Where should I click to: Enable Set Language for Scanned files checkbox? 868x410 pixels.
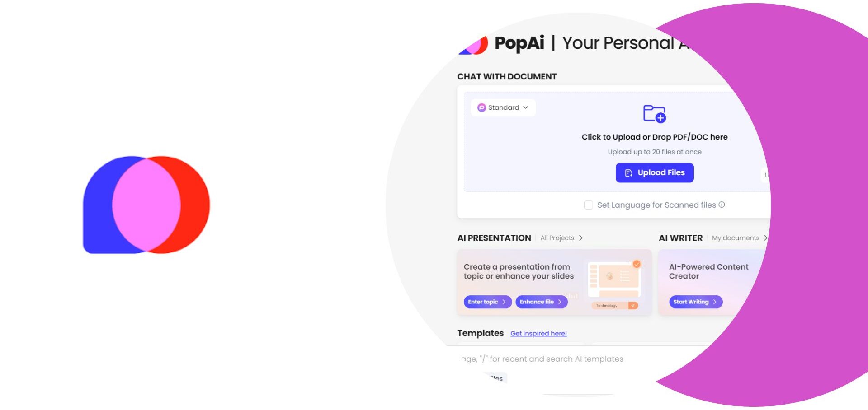588,205
